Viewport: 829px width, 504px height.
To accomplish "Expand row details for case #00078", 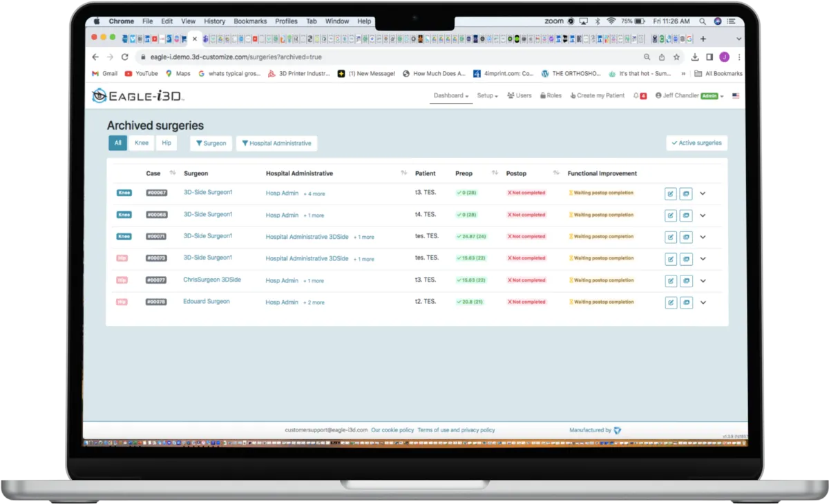I will pyautogui.click(x=703, y=302).
